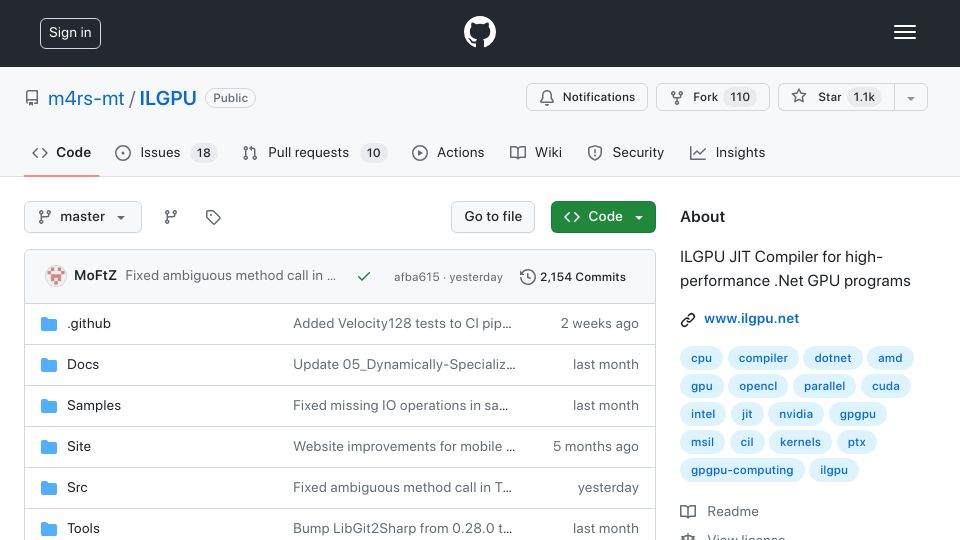Open tags icon next to branches
This screenshot has height=540, width=960.
(x=213, y=217)
